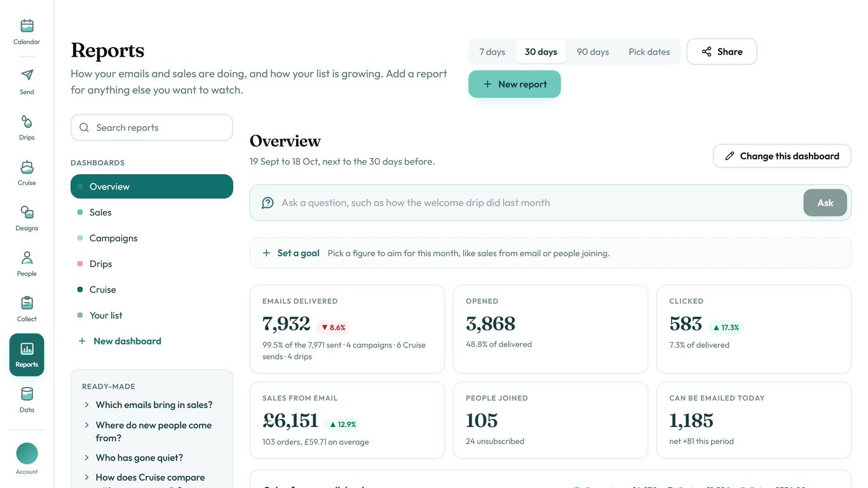Open the Data section icon
868x488 pixels.
click(27, 394)
